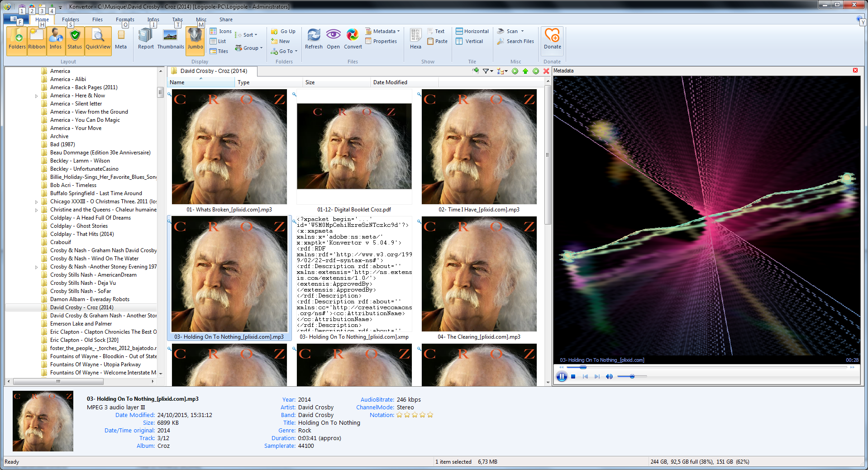Tile panes Vertical
The height and width of the screenshot is (470, 868).
tap(470, 41)
